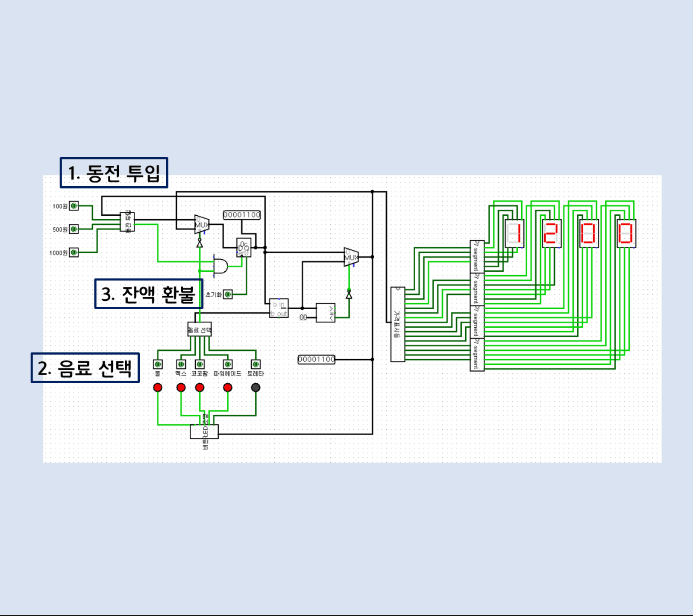Click the 코코팜 label text

click(x=200, y=374)
